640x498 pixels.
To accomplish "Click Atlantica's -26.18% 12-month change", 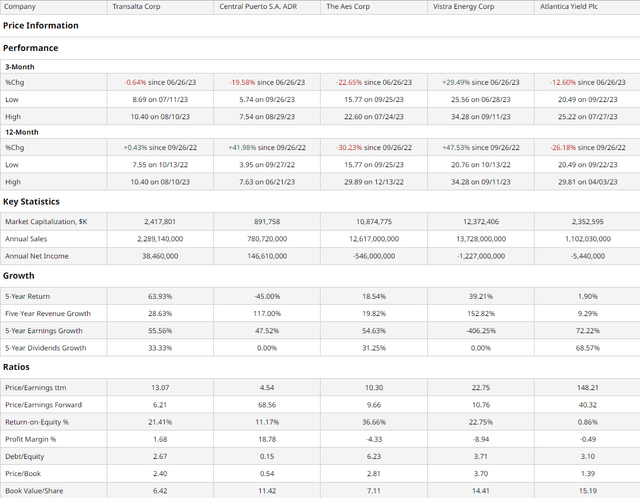I will coord(588,148).
